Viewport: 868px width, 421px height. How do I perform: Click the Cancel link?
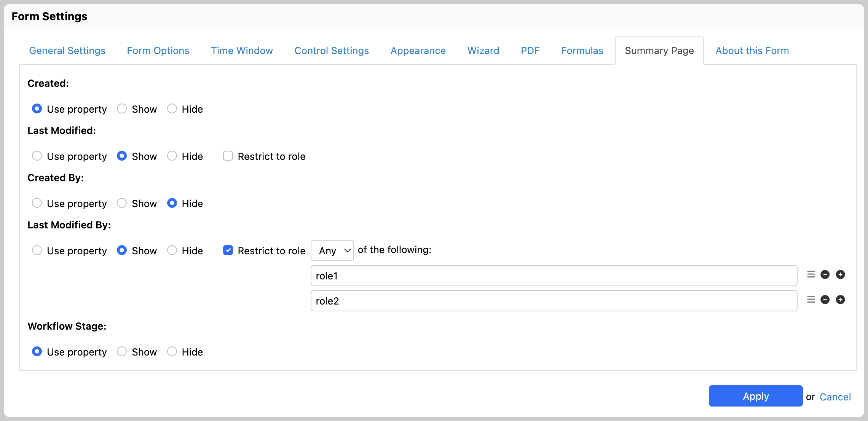click(835, 397)
